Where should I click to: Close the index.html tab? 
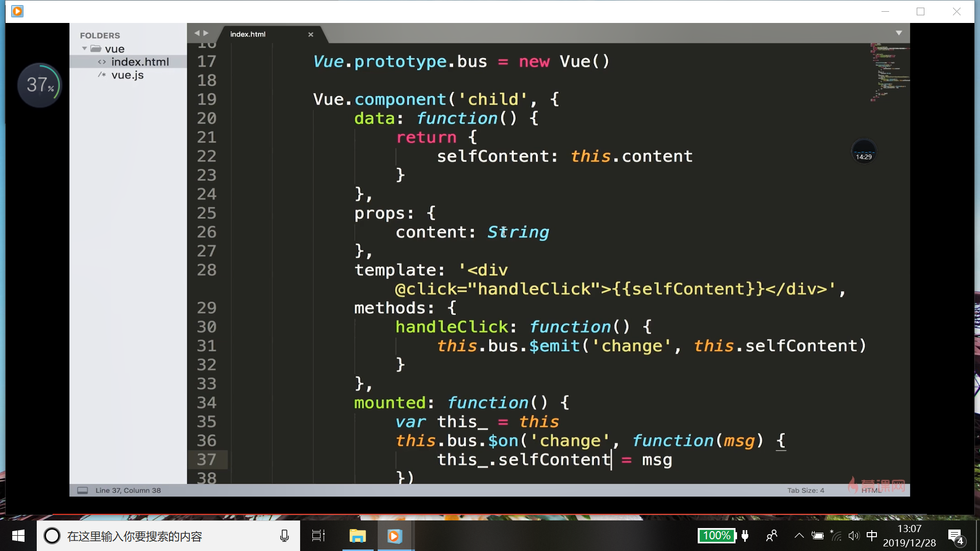[x=310, y=34]
